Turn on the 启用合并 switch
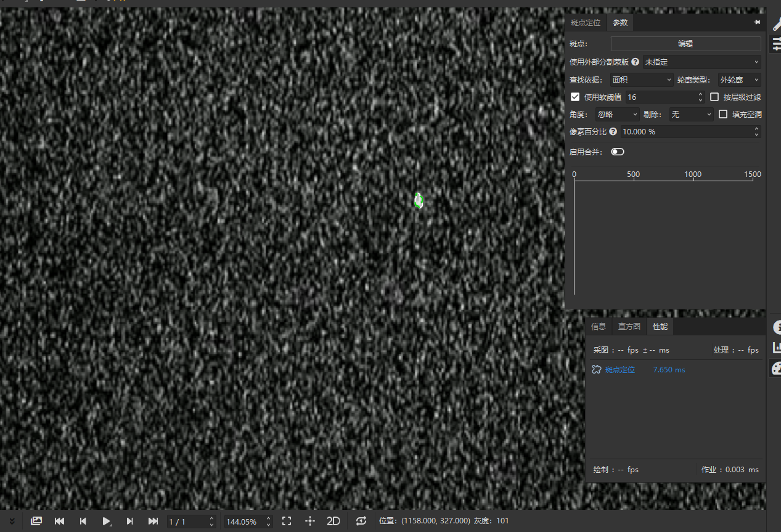Viewport: 781px width, 532px height. point(617,152)
